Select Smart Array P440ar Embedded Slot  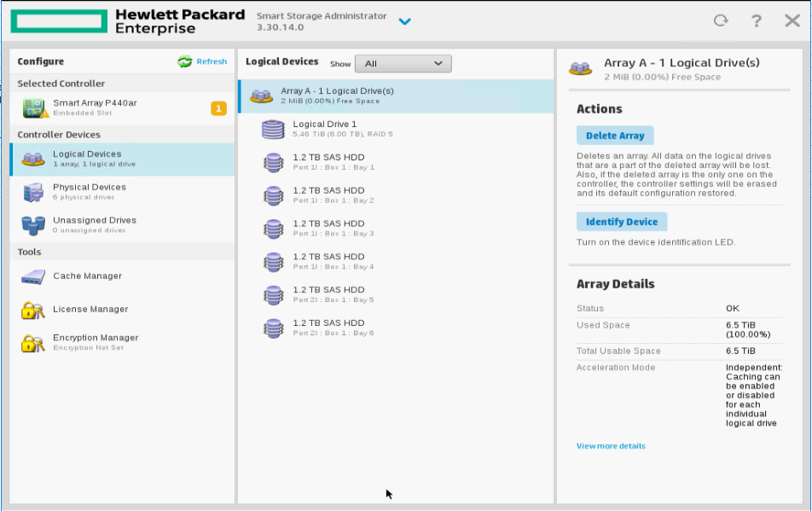coord(122,107)
